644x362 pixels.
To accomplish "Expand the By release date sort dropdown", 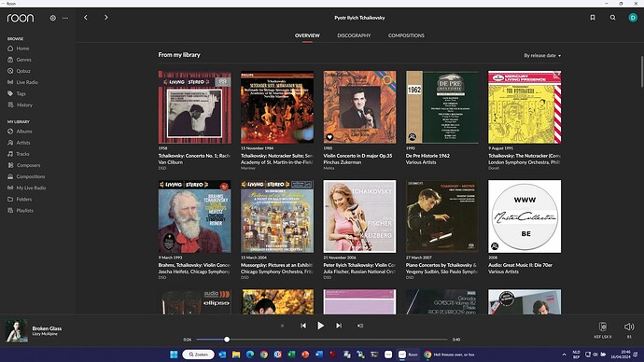I will point(542,55).
